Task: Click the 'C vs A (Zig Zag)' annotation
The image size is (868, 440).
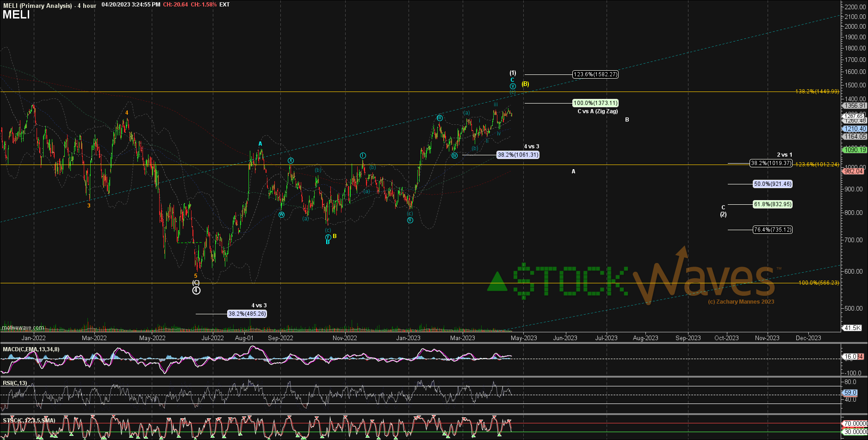Action: coord(598,111)
